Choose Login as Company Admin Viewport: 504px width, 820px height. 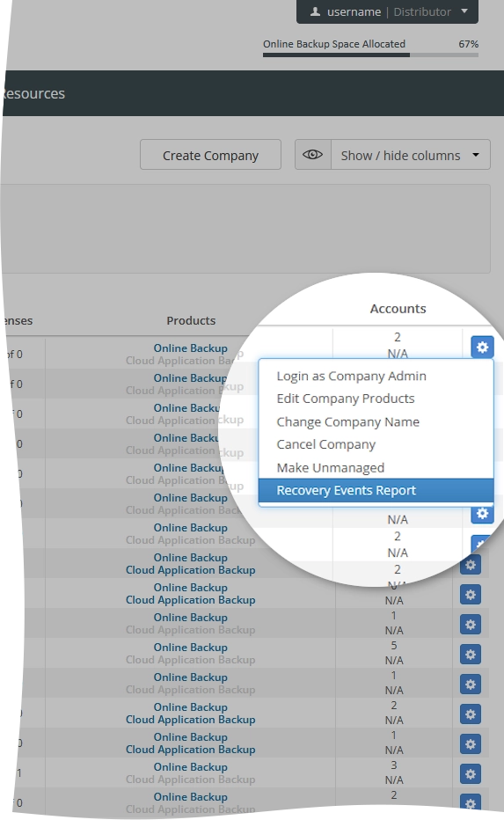pos(351,376)
